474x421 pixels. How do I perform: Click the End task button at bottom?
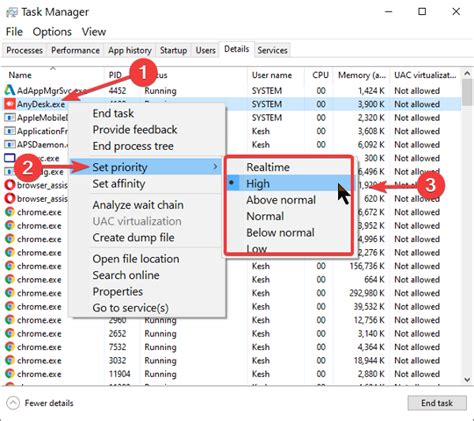437,403
